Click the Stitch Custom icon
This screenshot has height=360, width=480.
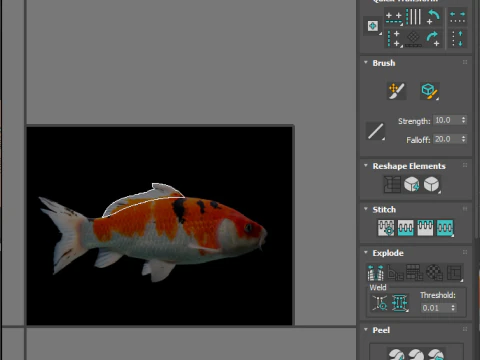pyautogui.click(x=445, y=228)
